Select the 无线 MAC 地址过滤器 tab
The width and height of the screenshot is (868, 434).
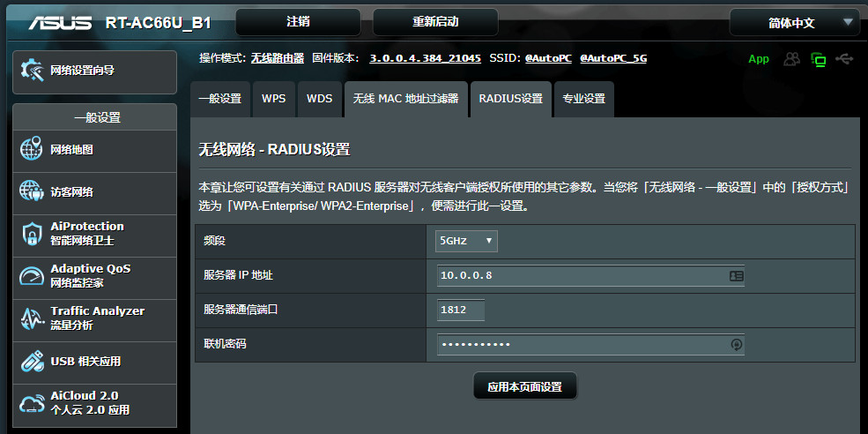coord(405,99)
